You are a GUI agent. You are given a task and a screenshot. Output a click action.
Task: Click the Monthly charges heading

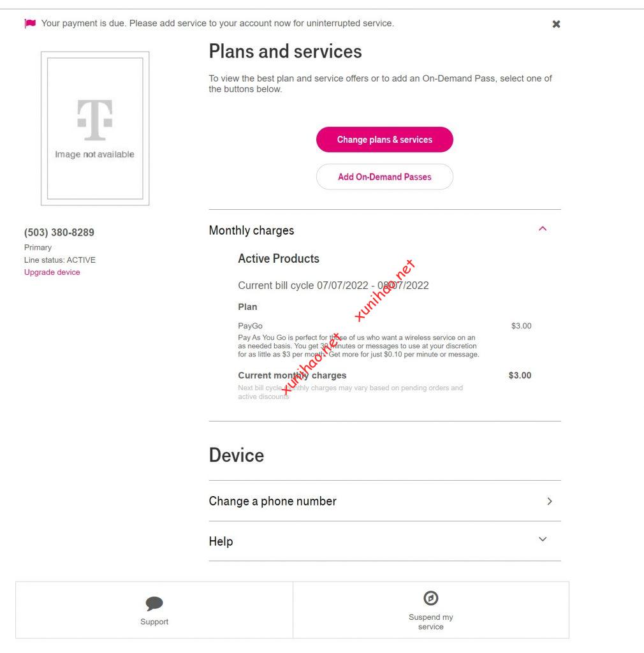(x=251, y=230)
